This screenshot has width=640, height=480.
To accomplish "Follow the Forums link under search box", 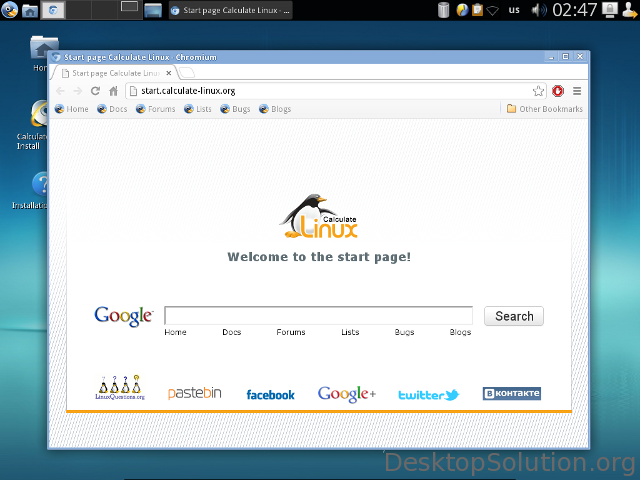I will coord(291,332).
